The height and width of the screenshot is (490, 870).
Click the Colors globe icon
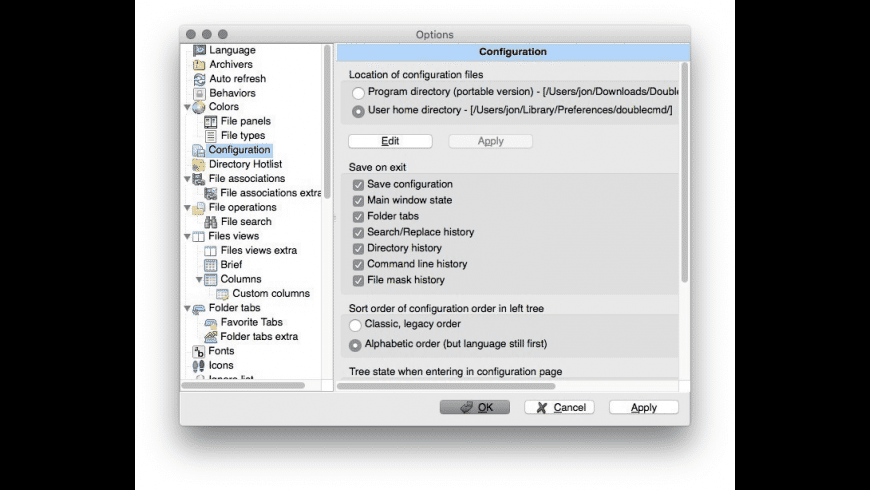199,107
